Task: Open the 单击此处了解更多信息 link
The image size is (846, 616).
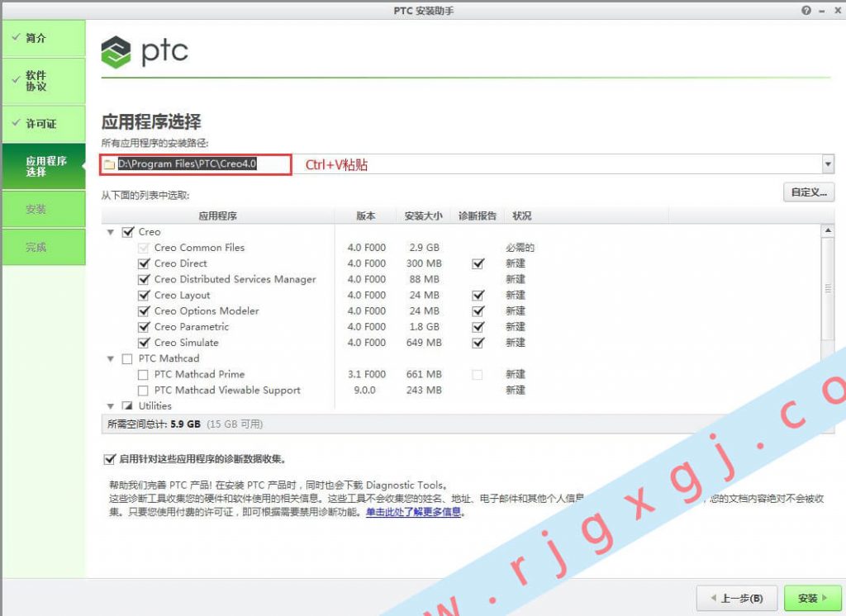Action: pos(413,512)
